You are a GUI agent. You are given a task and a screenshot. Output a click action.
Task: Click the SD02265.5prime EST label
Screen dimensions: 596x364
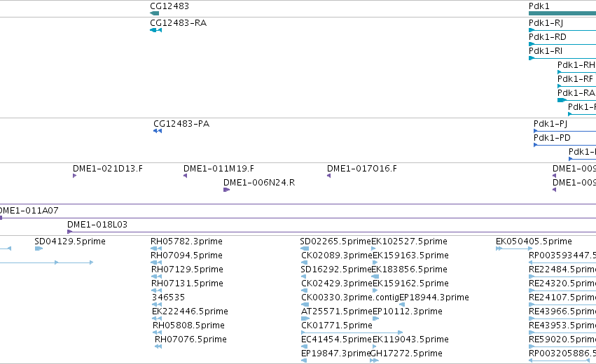335,241
